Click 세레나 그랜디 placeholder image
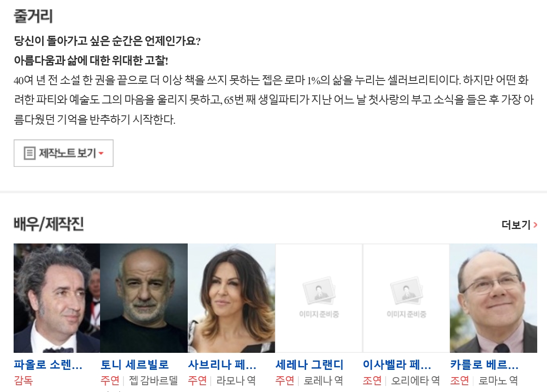The image size is (547, 392). 319,298
